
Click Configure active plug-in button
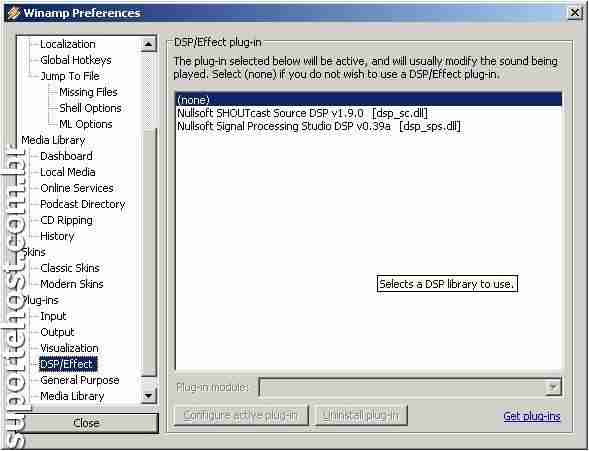point(241,415)
